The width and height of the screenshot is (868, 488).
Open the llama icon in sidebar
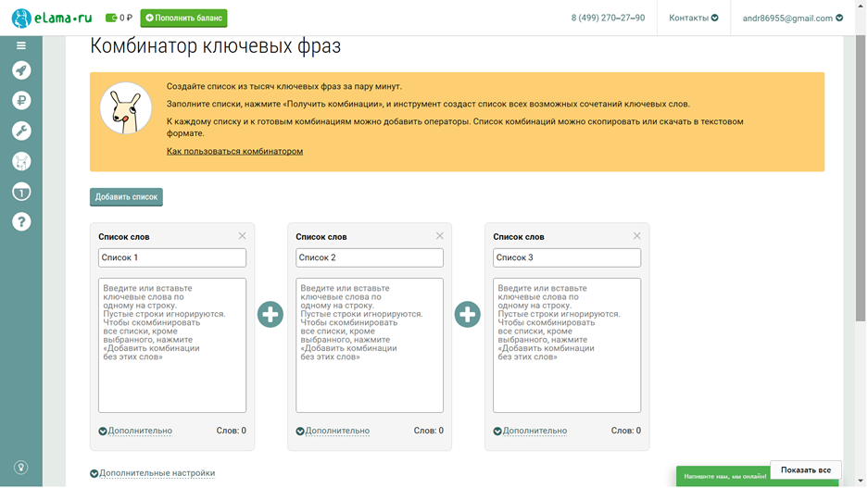(x=21, y=161)
